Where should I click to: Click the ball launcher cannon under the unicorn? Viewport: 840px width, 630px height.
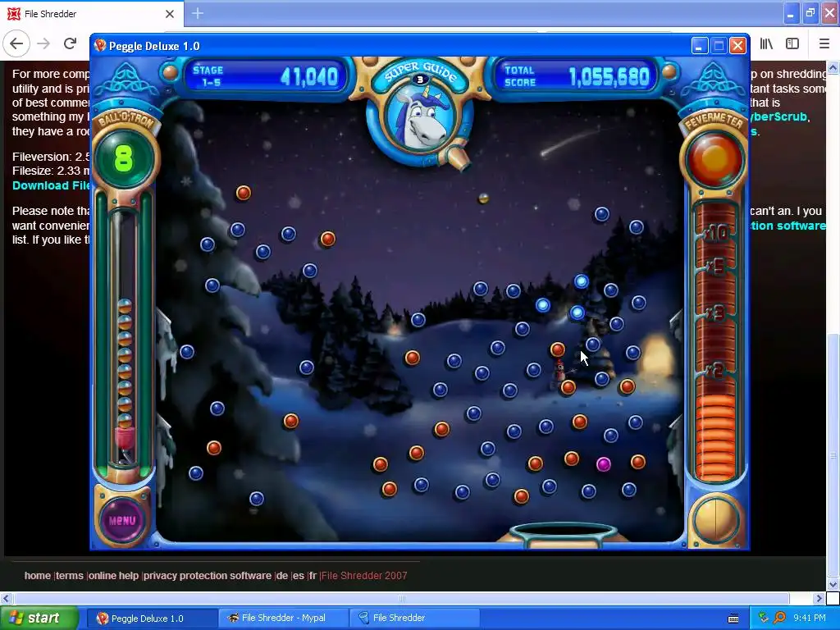click(x=456, y=157)
